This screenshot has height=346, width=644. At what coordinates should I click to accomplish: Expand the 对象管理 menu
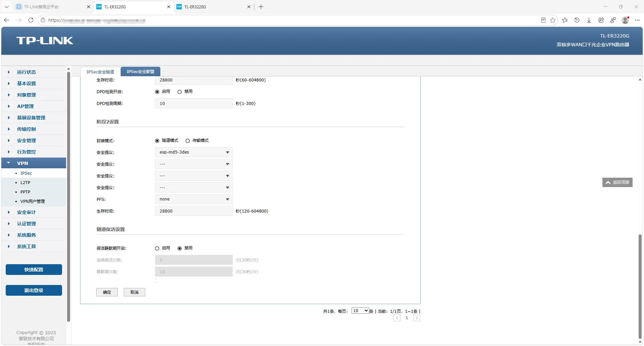click(34, 95)
